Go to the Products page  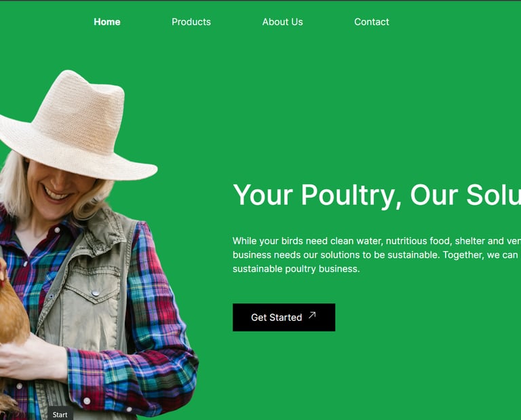[191, 22]
